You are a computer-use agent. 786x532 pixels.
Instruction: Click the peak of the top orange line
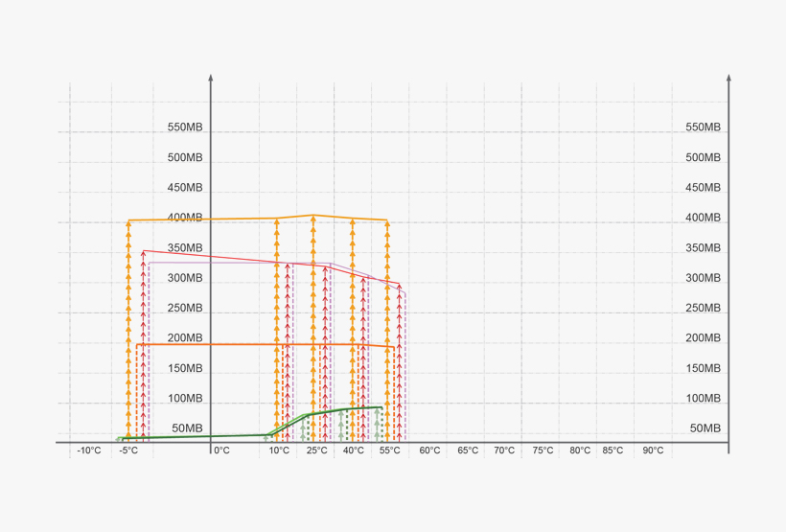point(313,216)
